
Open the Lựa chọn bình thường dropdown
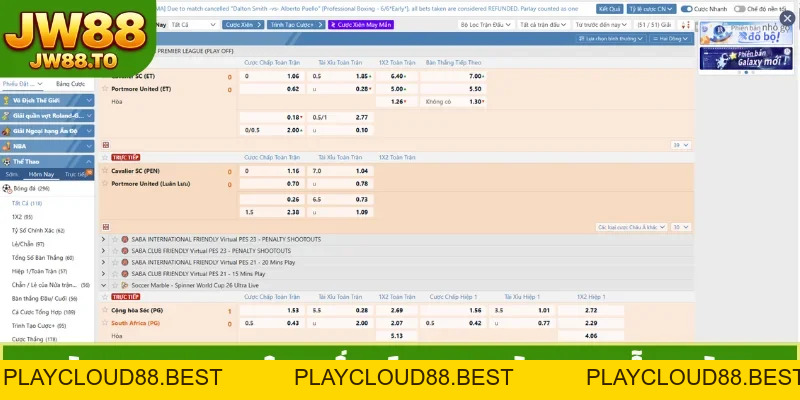[x=612, y=39]
